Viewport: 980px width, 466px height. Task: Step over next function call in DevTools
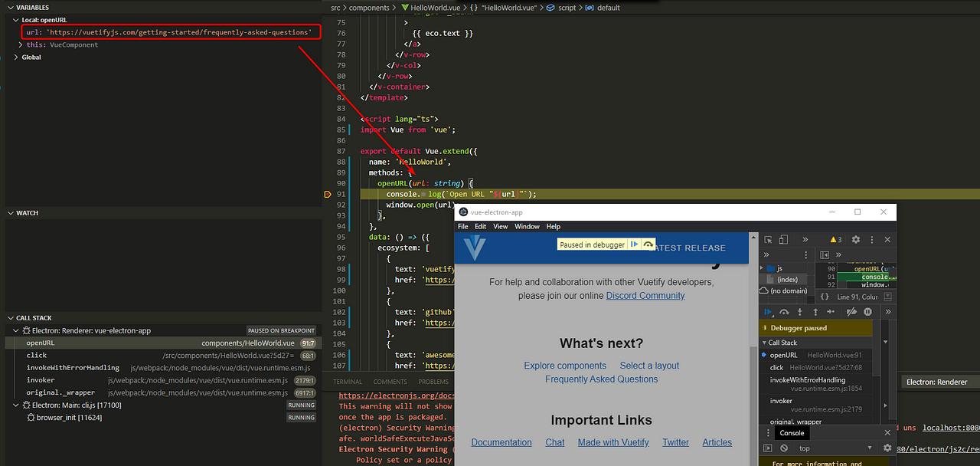click(x=785, y=312)
